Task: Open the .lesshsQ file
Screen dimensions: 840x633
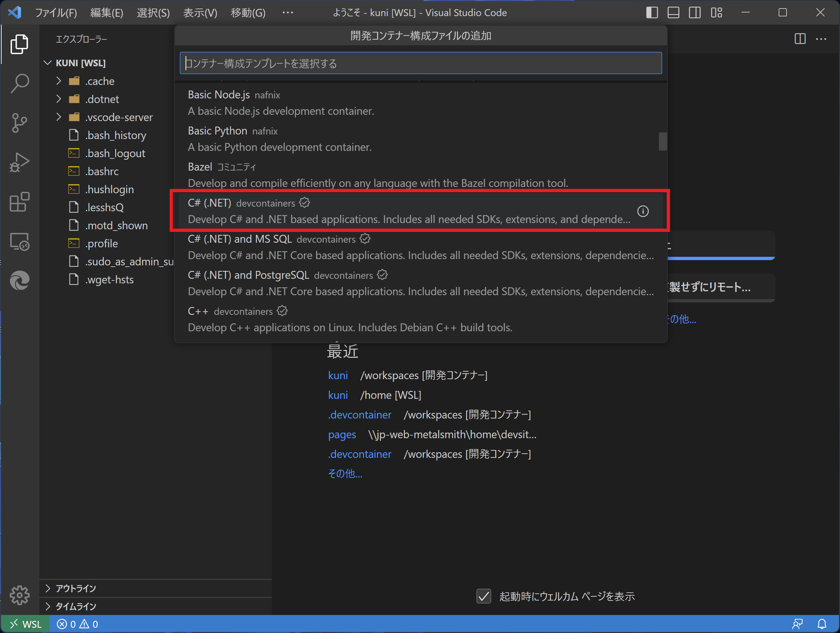Action: pyautogui.click(x=104, y=207)
